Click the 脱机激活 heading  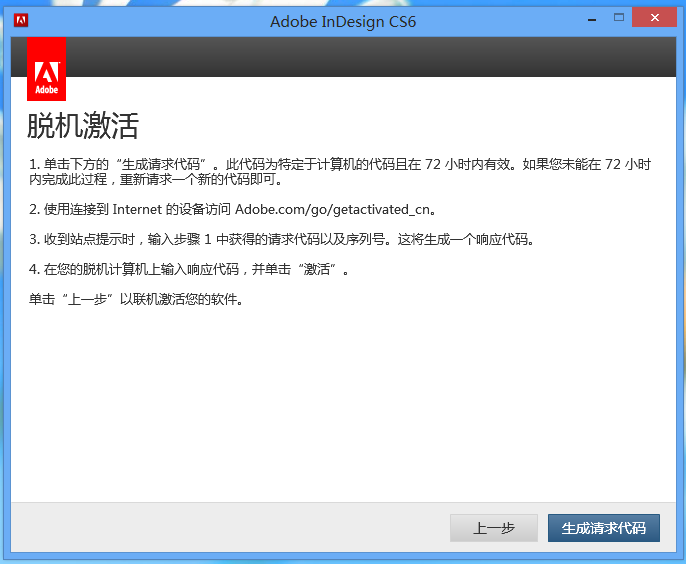tap(83, 126)
